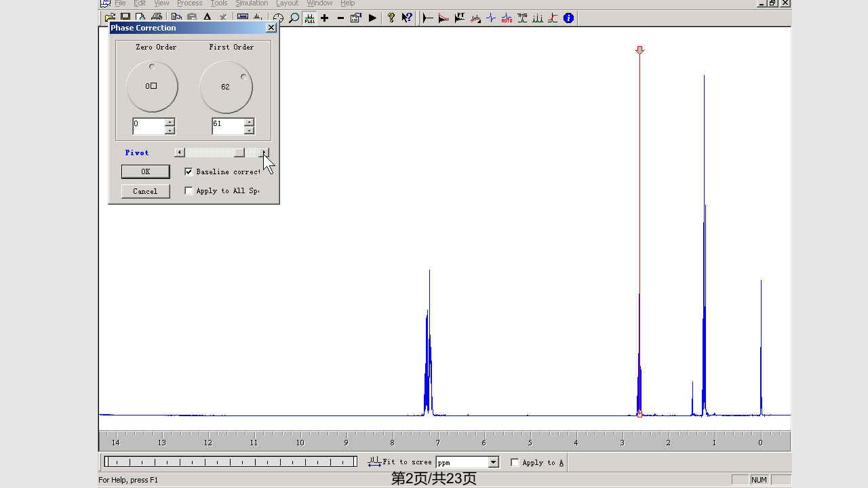Decrement the First Order value spinner
This screenshot has width=868, height=488.
249,130
